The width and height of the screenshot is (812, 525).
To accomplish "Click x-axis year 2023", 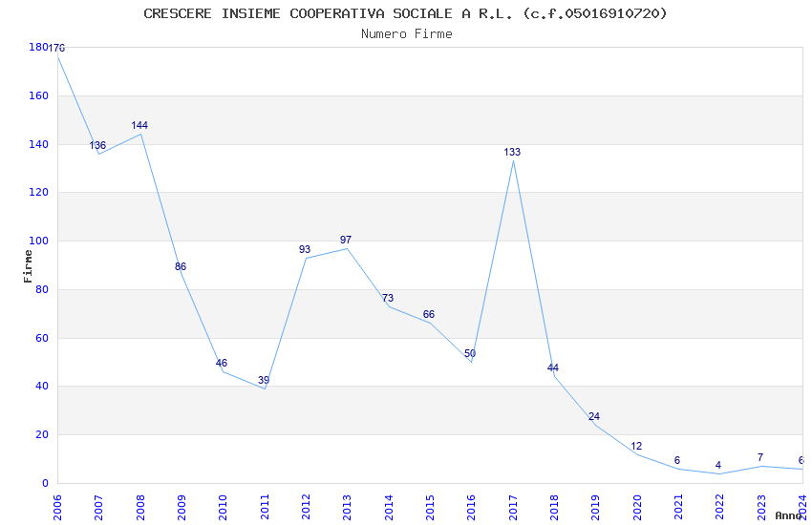I will 761,508.
